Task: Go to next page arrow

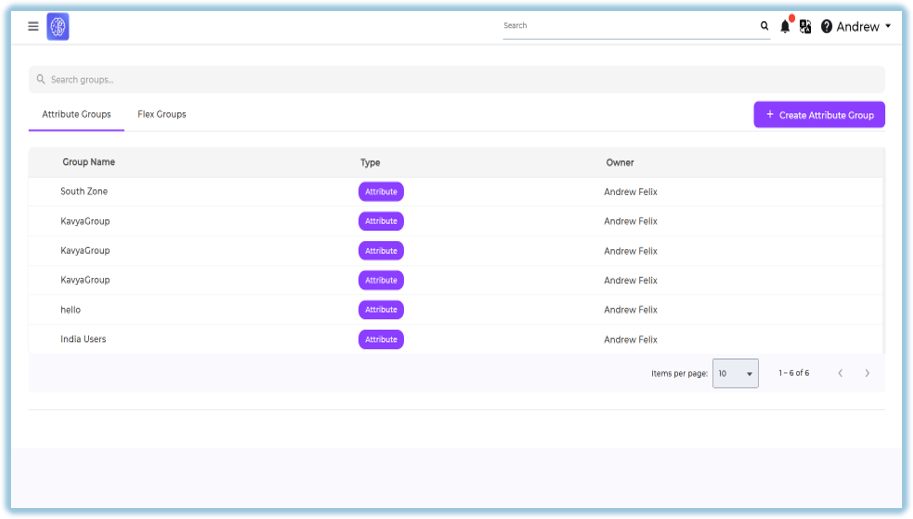Action: click(867, 373)
